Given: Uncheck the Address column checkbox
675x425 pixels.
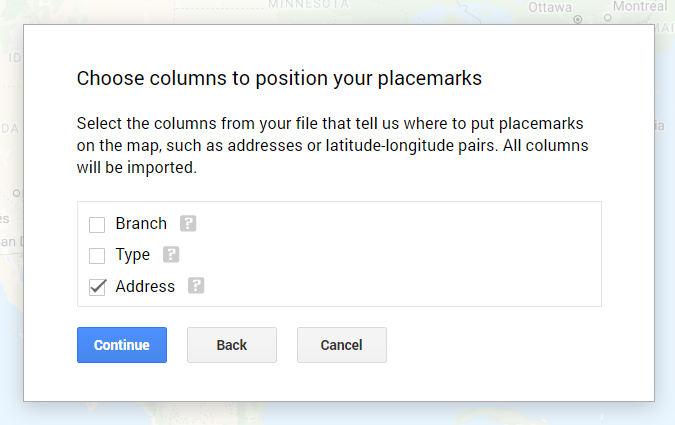Looking at the screenshot, I should click(x=97, y=287).
